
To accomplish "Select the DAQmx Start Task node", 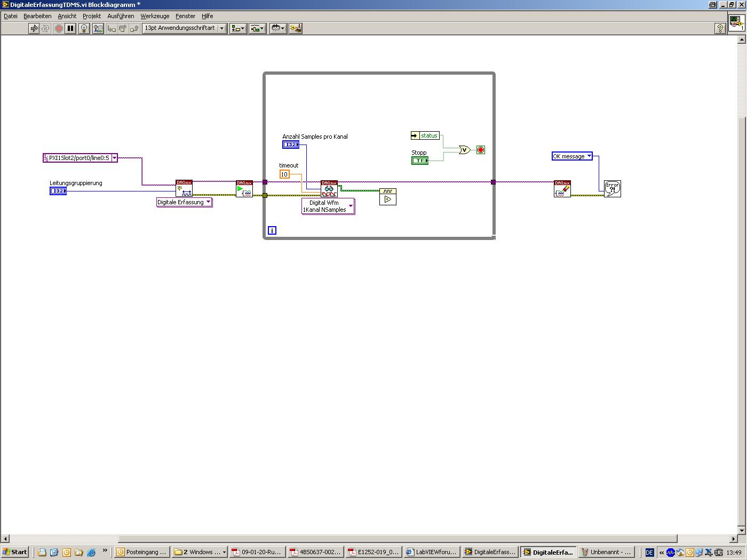I will point(244,189).
